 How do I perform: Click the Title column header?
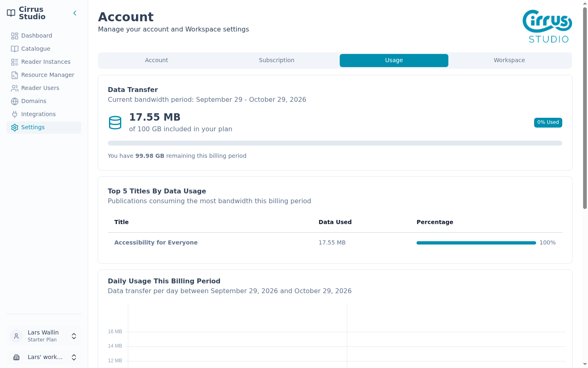(x=121, y=222)
